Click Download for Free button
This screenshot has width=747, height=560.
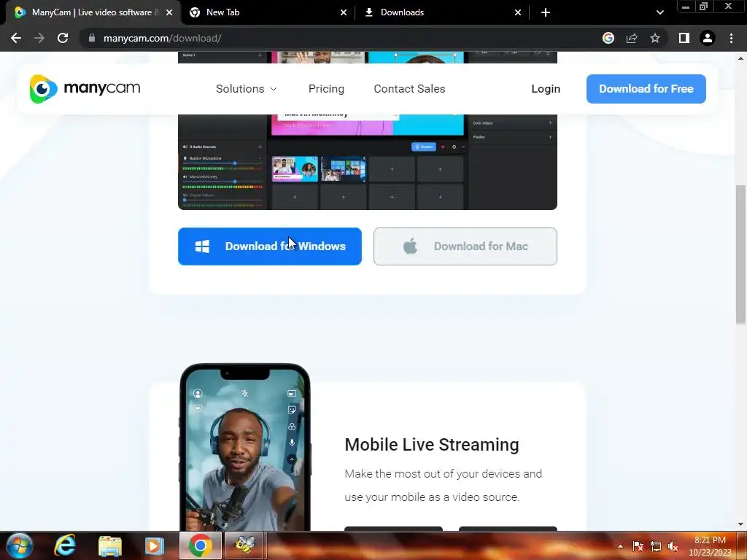(x=646, y=89)
